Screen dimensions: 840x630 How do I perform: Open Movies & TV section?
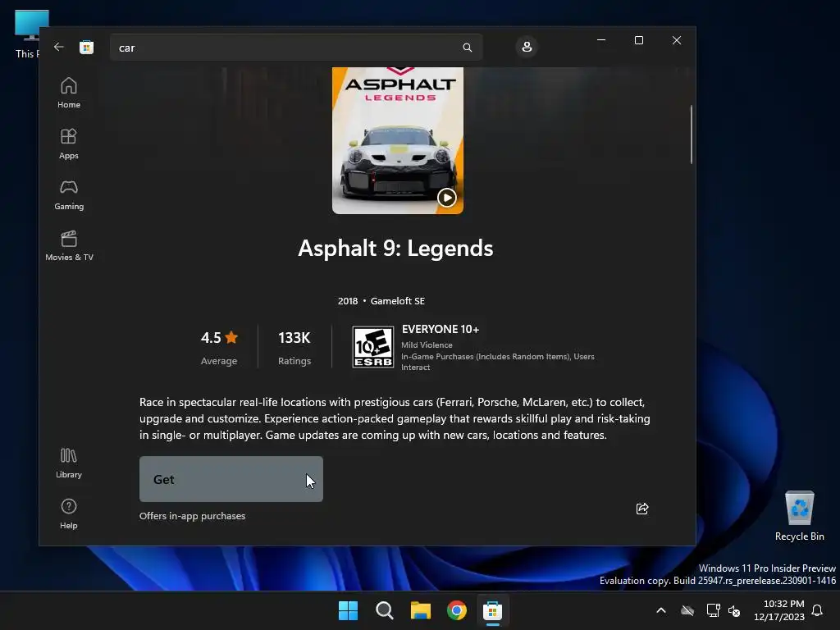pos(69,245)
